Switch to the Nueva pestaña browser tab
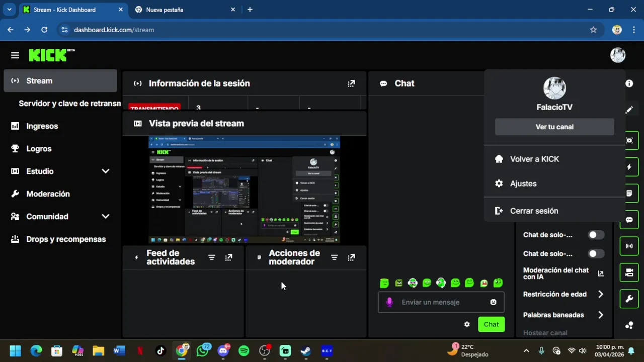 pos(184,10)
